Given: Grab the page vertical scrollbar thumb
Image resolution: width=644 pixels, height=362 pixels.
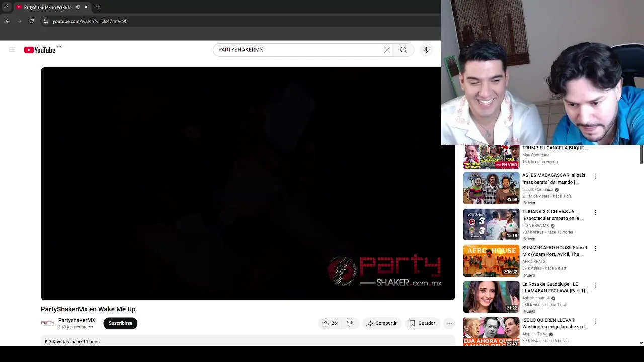Looking at the screenshot, I should tap(641, 154).
